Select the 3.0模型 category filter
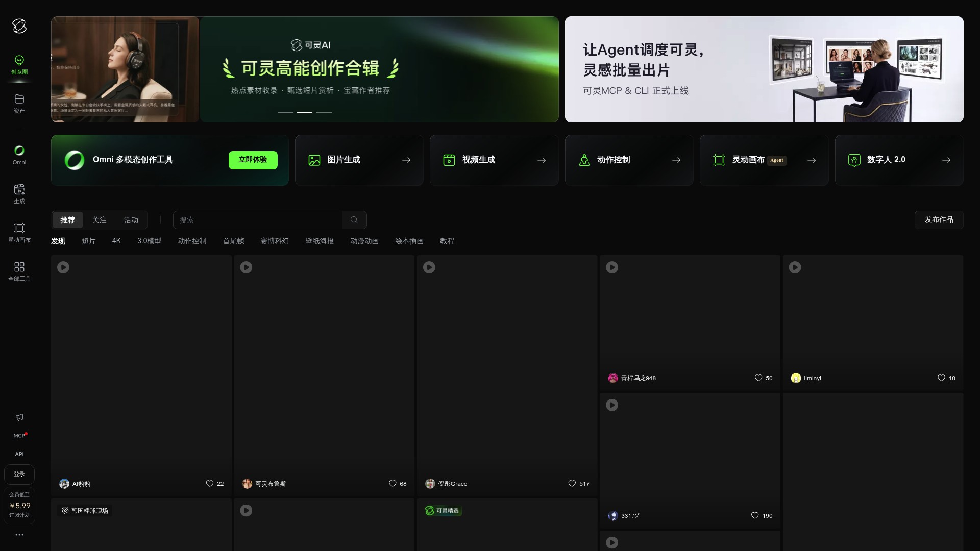This screenshot has width=980, height=551. click(149, 241)
